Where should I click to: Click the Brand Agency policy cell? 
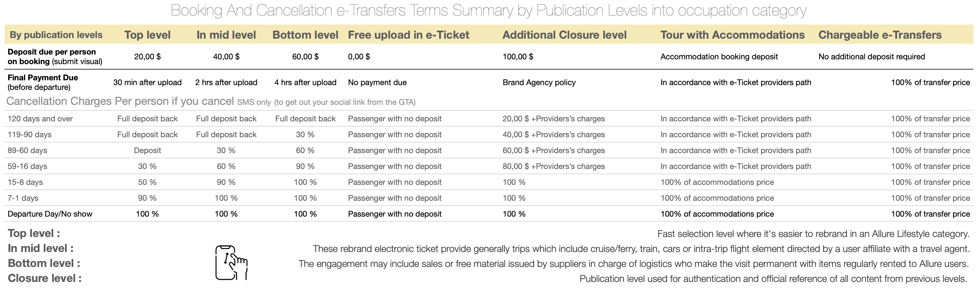539,82
